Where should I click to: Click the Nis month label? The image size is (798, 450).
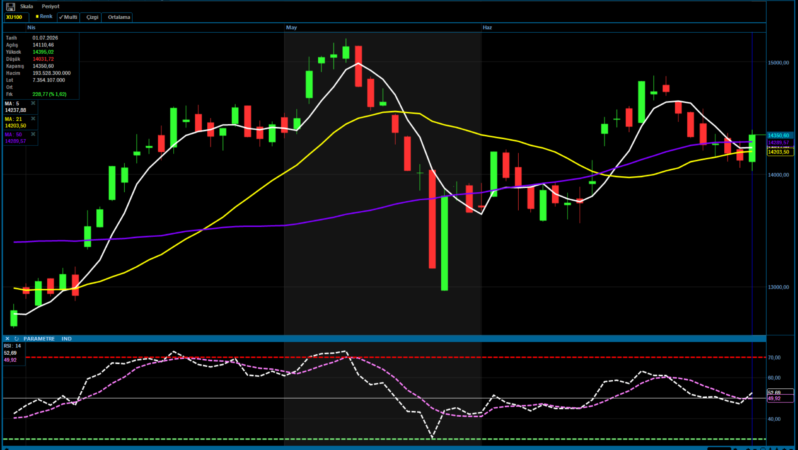(32, 27)
